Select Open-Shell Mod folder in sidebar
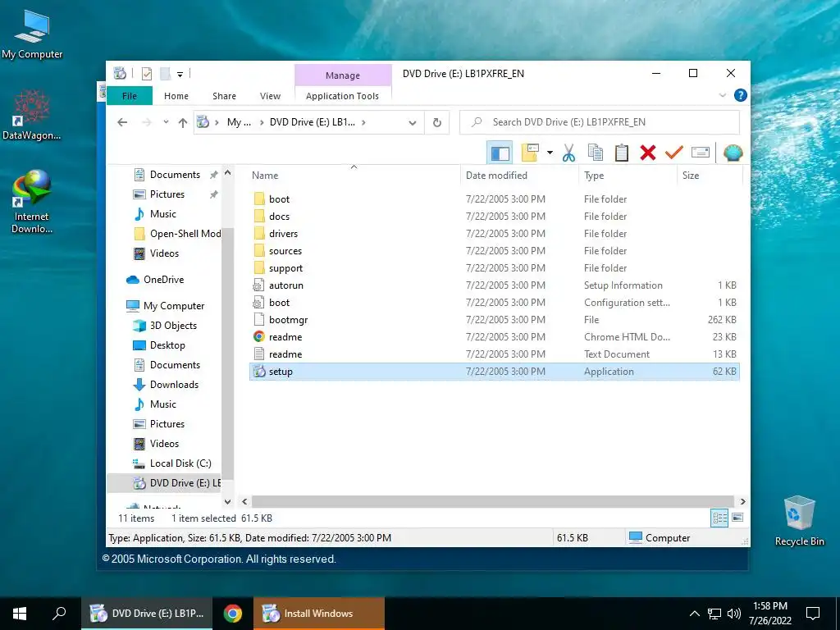The height and width of the screenshot is (630, 840). click(185, 234)
